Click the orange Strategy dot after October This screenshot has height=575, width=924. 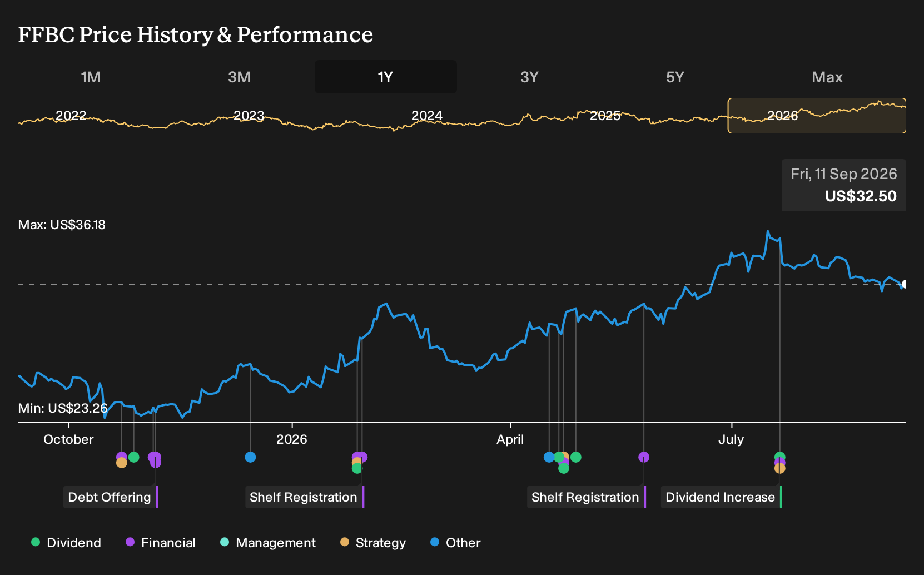[x=122, y=463]
